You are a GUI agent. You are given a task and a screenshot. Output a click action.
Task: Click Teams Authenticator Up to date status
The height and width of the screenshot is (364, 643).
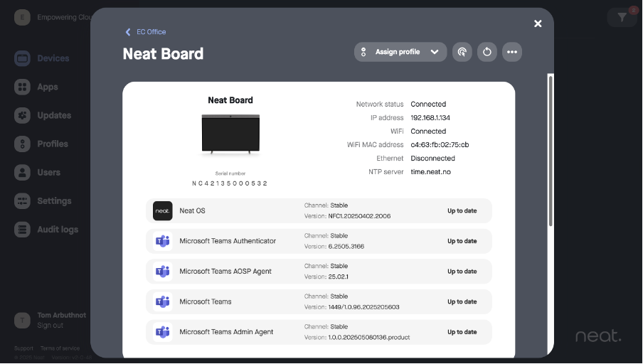462,242
